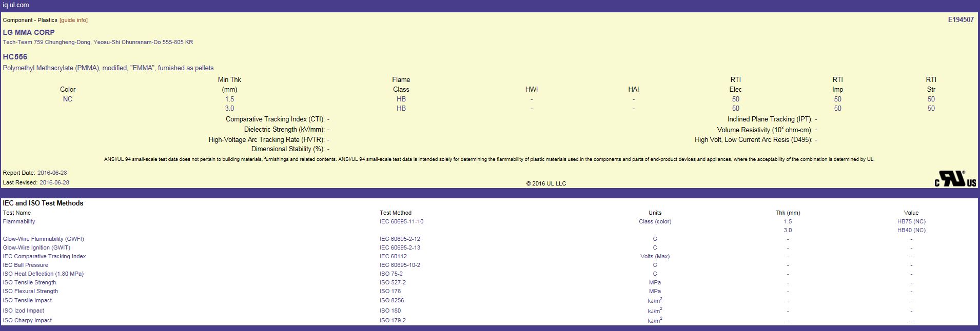Click High-Voltage Arc Tracking Rate (HVTR) label
Image resolution: width=980 pixels, height=331 pixels.
pyautogui.click(x=266, y=140)
